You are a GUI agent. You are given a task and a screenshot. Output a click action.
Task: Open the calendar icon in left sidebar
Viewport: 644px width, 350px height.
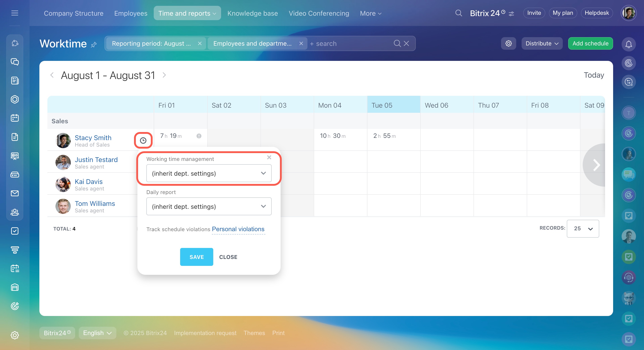click(x=15, y=118)
